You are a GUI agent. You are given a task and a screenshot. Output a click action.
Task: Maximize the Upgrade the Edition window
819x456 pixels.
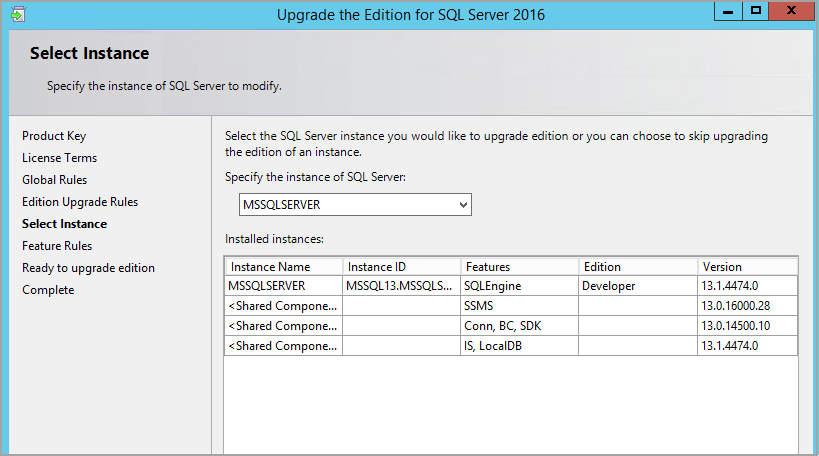pyautogui.click(x=755, y=11)
